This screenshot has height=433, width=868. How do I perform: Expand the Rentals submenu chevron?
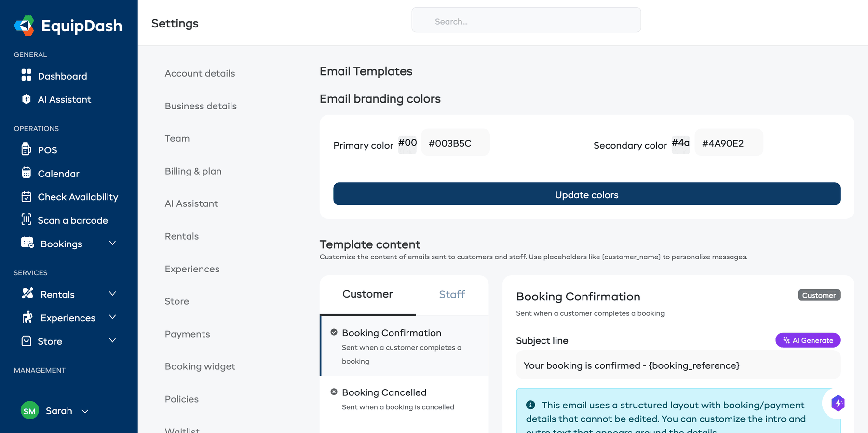point(112,294)
